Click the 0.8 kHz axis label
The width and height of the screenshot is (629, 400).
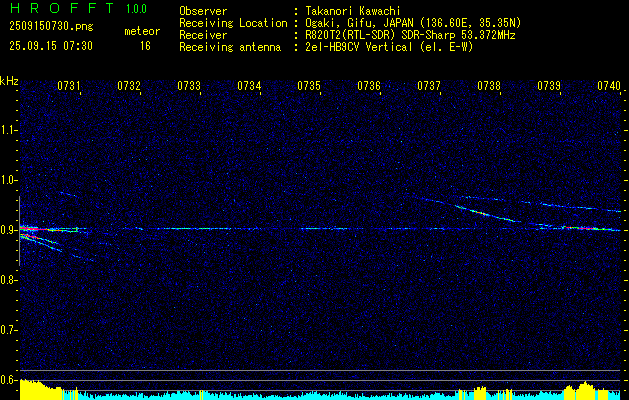pyautogui.click(x=8, y=280)
